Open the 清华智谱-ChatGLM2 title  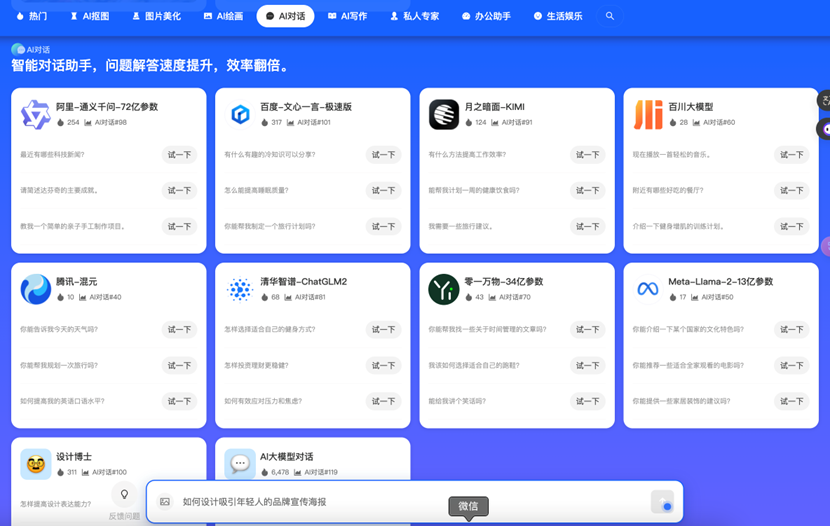[303, 282]
